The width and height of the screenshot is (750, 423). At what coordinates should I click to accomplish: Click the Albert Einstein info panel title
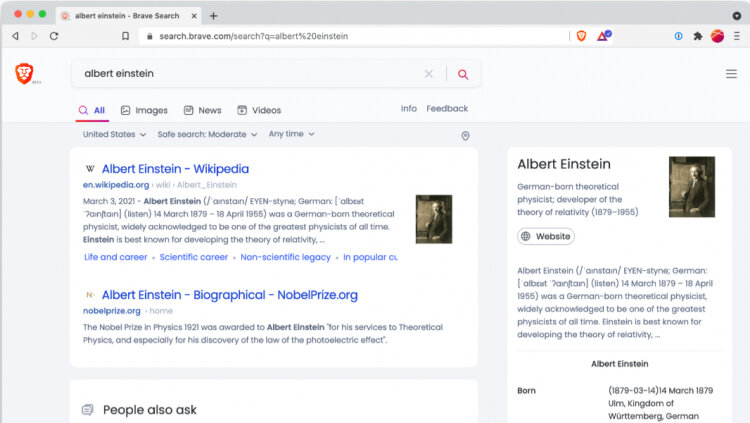pos(564,164)
